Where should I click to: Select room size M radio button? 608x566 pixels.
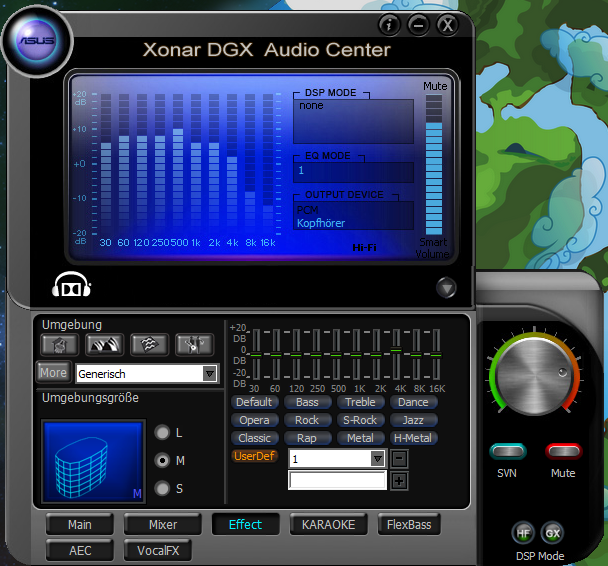(x=162, y=461)
